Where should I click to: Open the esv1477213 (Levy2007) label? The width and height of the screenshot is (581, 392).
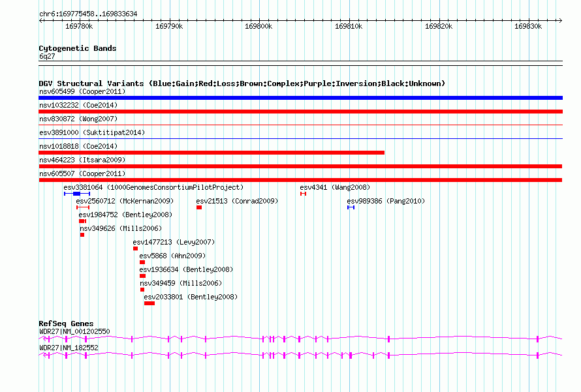pos(174,242)
